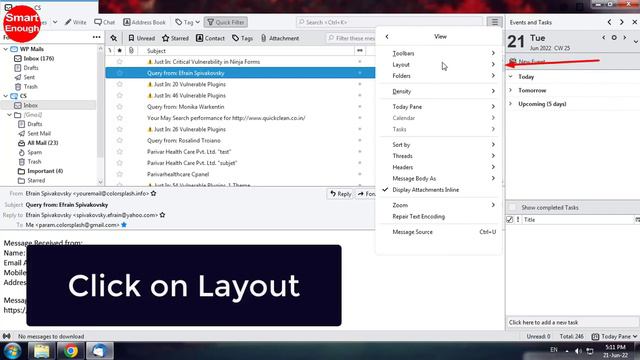This screenshot has height=360, width=640.
Task: Click the hamburger app menu icon
Action: 494,22
